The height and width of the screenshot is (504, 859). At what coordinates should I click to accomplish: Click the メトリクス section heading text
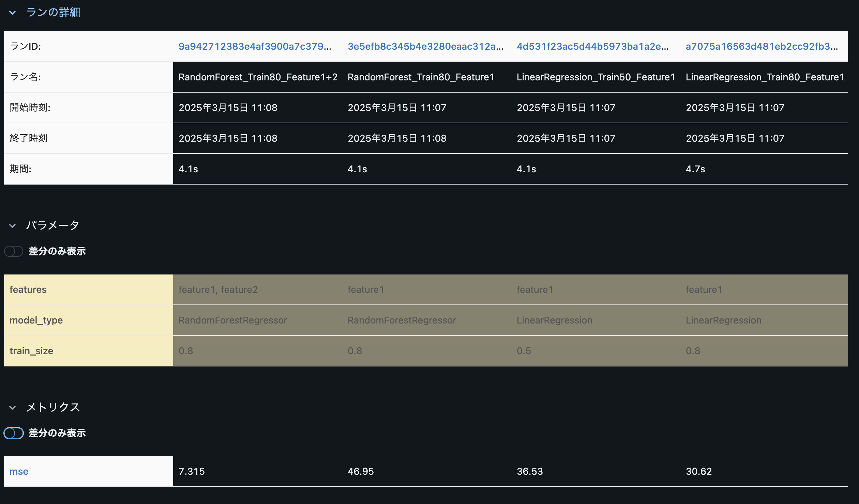click(53, 407)
